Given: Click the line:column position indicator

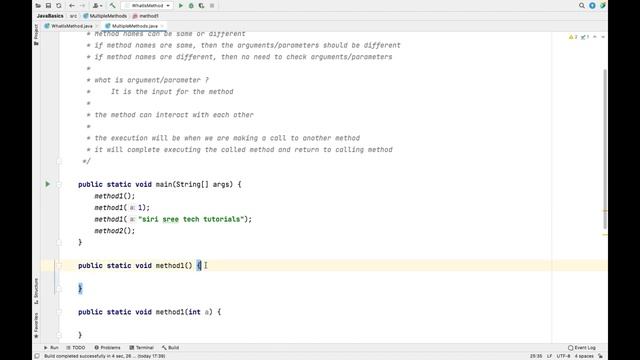Looking at the screenshot, I should tap(536, 356).
